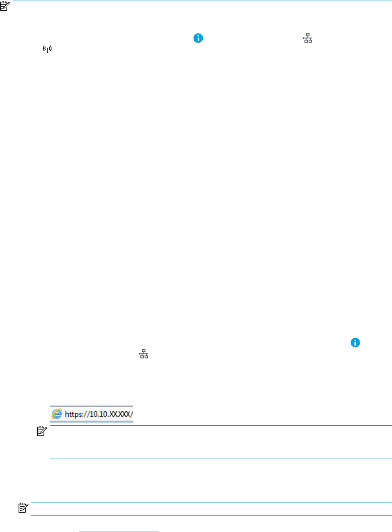Click the https://10.10.XX.XXX/ address field
Viewport: 392px width, 532px height.
click(x=91, y=415)
